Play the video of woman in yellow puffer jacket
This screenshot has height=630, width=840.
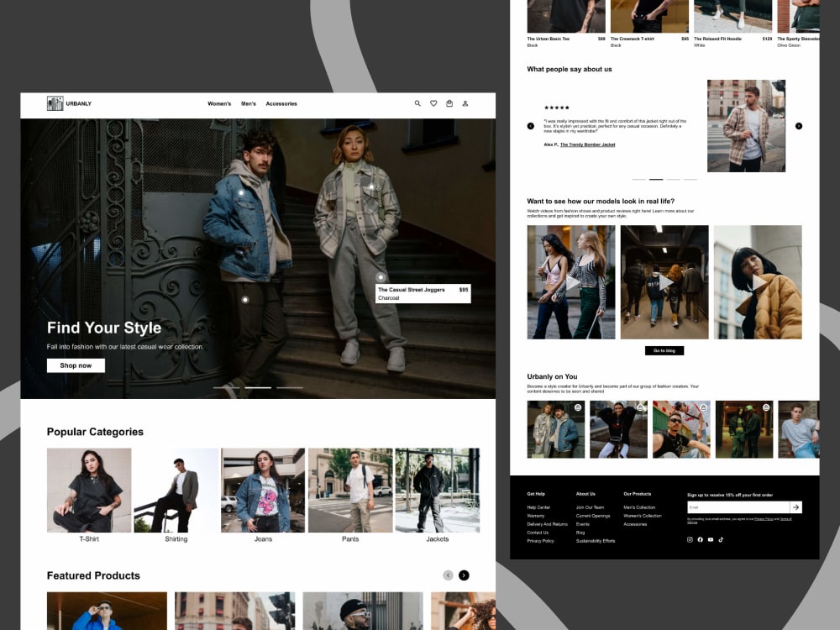coord(758,282)
